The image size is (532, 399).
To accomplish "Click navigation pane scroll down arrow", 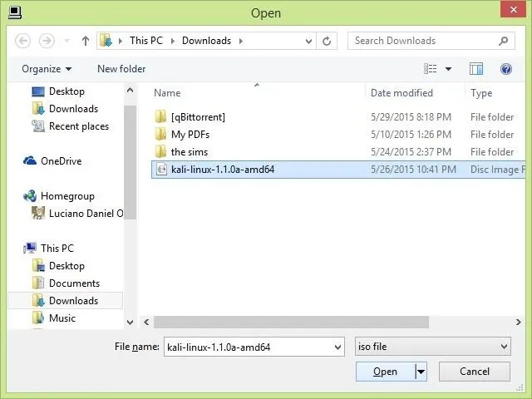I will (x=130, y=322).
